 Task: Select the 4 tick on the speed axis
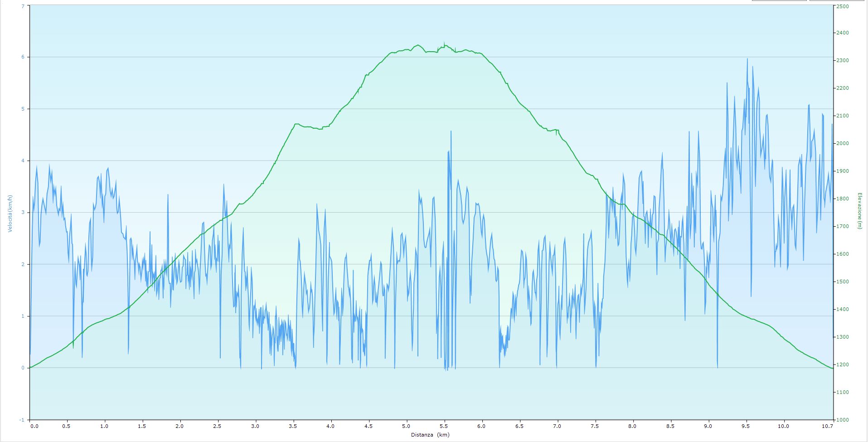tap(23, 160)
